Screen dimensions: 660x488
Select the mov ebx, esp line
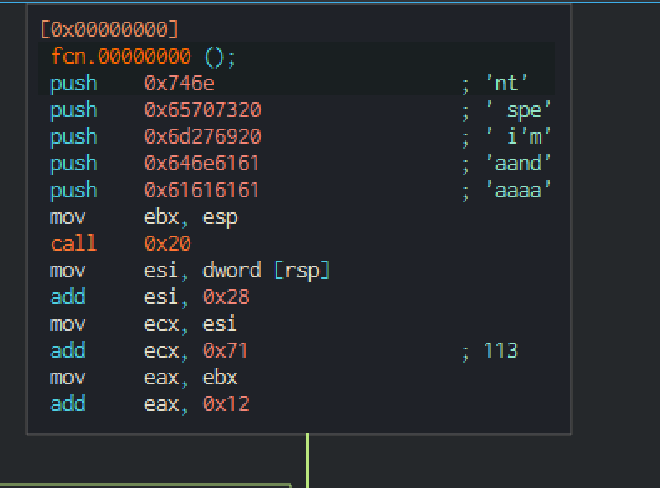pos(143,217)
